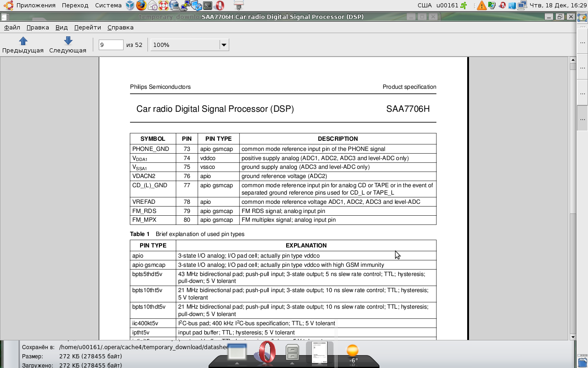Launch Firefox from the top panel

(x=141, y=6)
